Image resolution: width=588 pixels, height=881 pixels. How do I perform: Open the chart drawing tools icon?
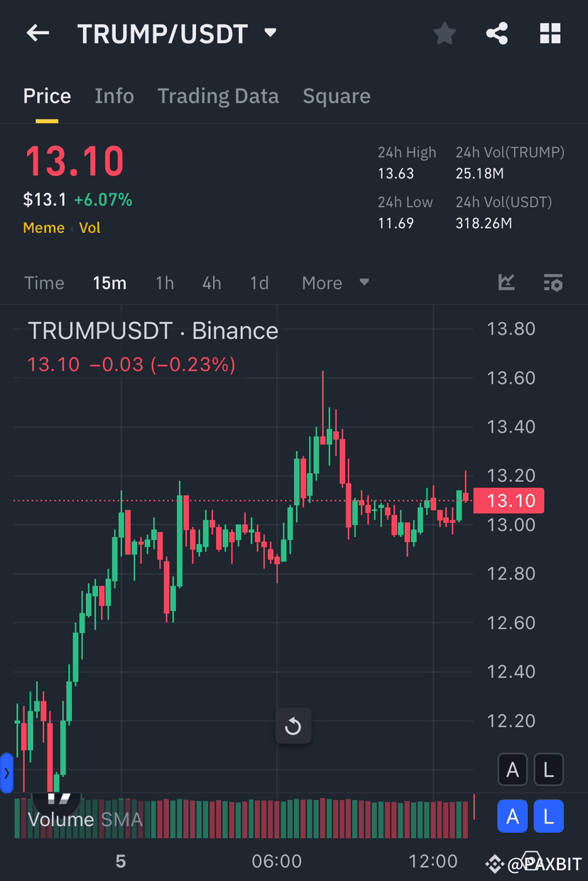(x=506, y=282)
